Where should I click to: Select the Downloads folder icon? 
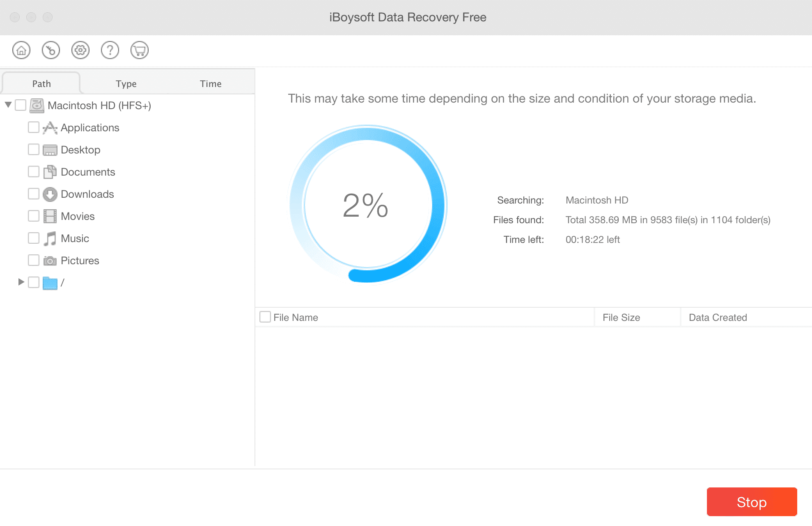coord(50,194)
